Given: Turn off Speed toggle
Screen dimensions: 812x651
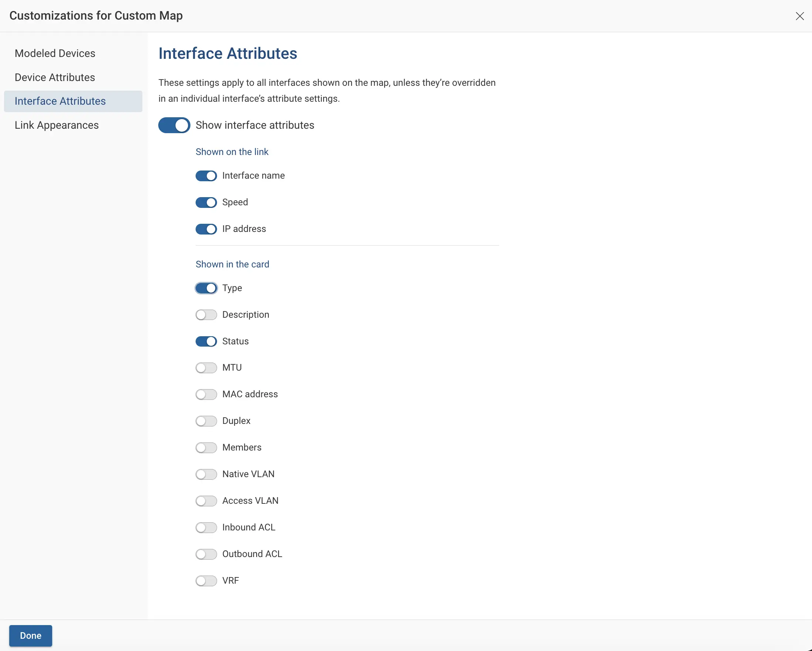Looking at the screenshot, I should click(x=206, y=202).
